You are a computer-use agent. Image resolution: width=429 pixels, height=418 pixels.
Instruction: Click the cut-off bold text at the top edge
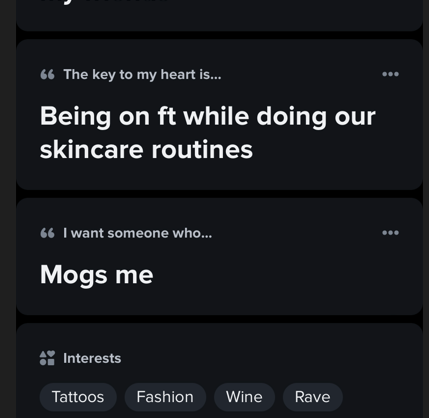(x=104, y=1)
